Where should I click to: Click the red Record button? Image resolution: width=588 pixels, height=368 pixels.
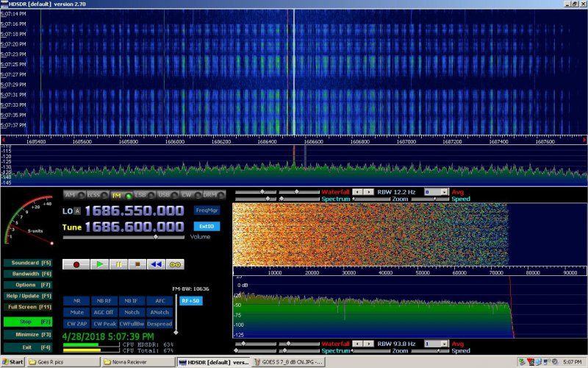click(76, 263)
